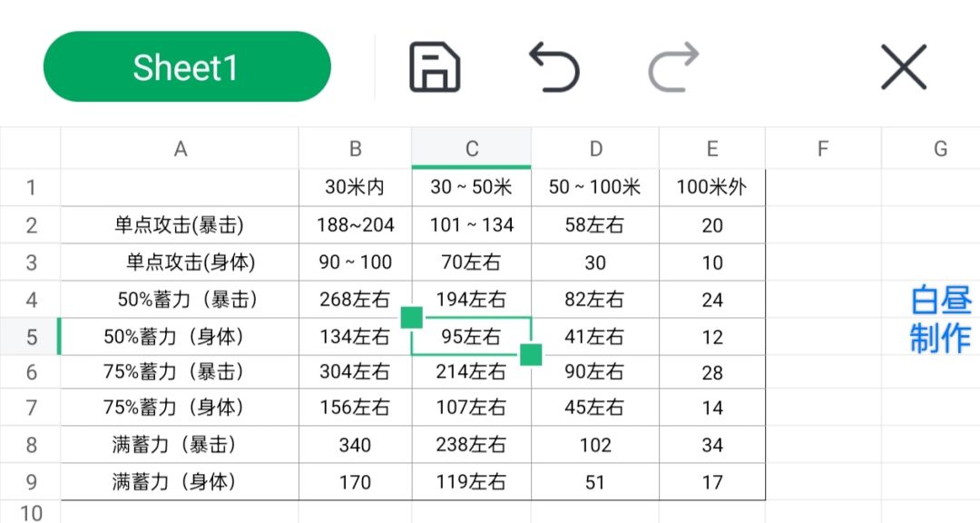Click the bottom-right selection handle
980x523 pixels.
(x=531, y=355)
